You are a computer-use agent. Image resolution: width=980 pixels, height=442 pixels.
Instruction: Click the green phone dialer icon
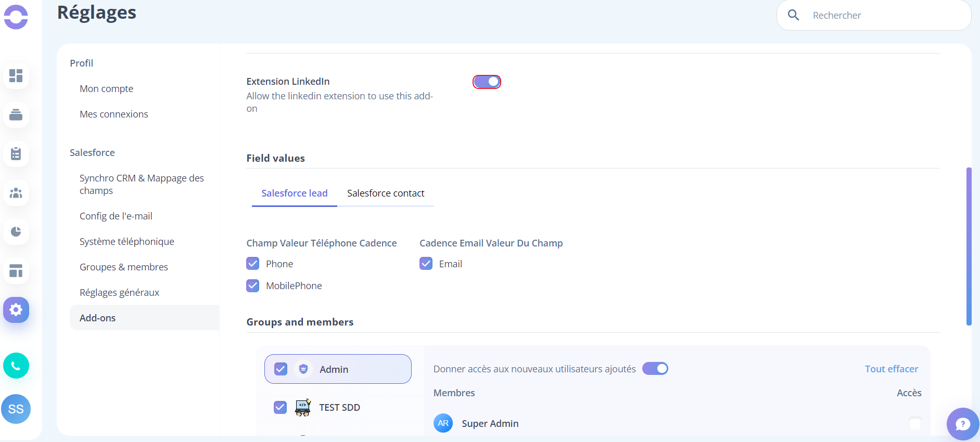16,366
